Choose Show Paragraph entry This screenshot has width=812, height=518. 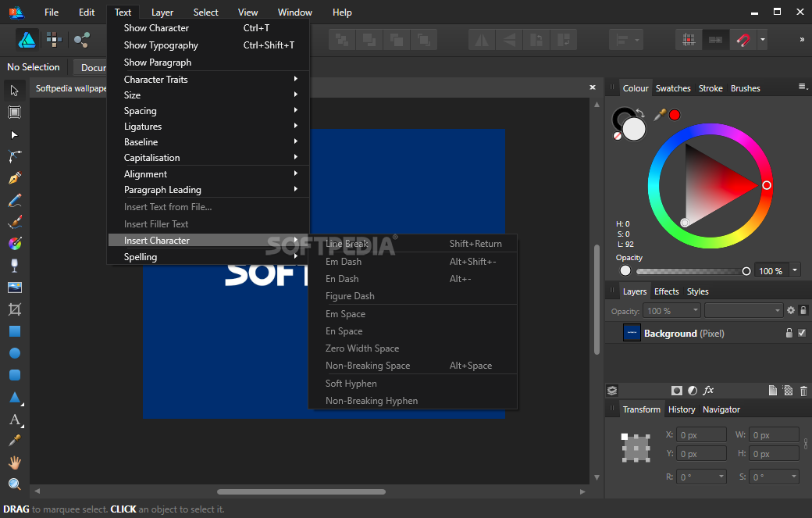point(208,63)
